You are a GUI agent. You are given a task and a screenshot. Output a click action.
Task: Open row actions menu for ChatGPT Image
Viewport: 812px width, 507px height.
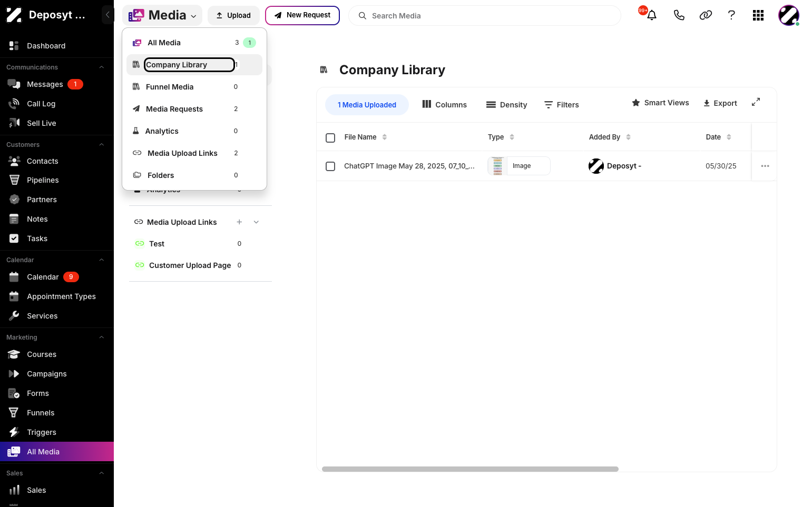[765, 166]
